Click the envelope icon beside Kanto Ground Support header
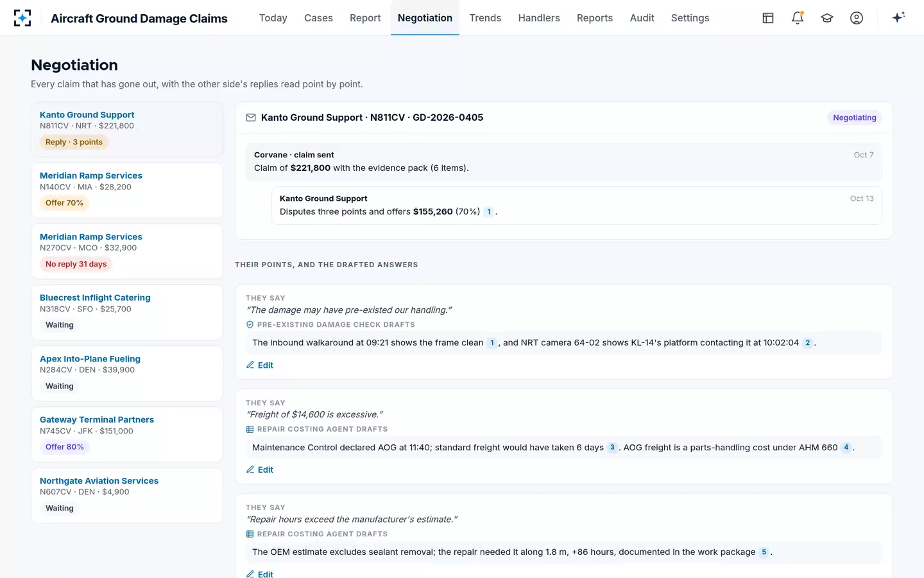This screenshot has height=578, width=924. [x=251, y=118]
